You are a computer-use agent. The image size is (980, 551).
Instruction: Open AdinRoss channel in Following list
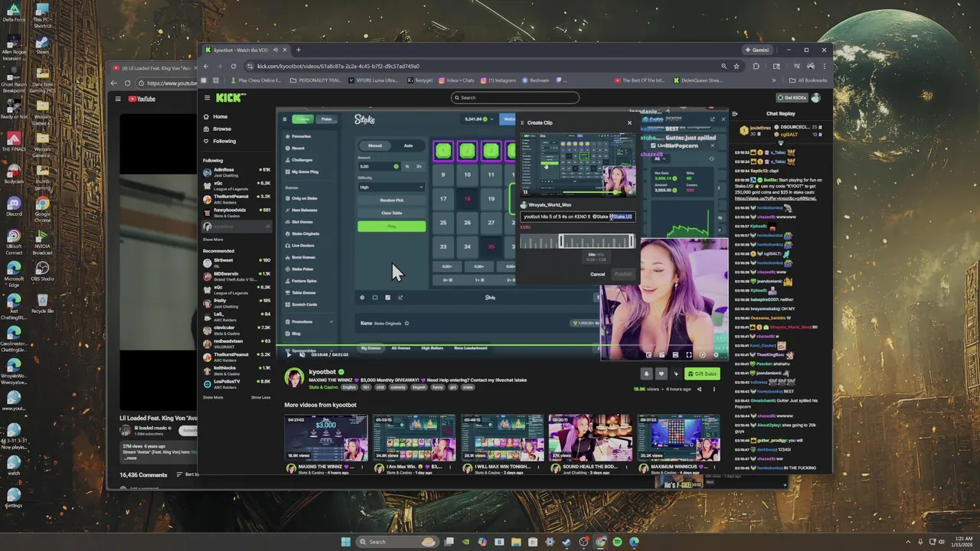(236, 171)
